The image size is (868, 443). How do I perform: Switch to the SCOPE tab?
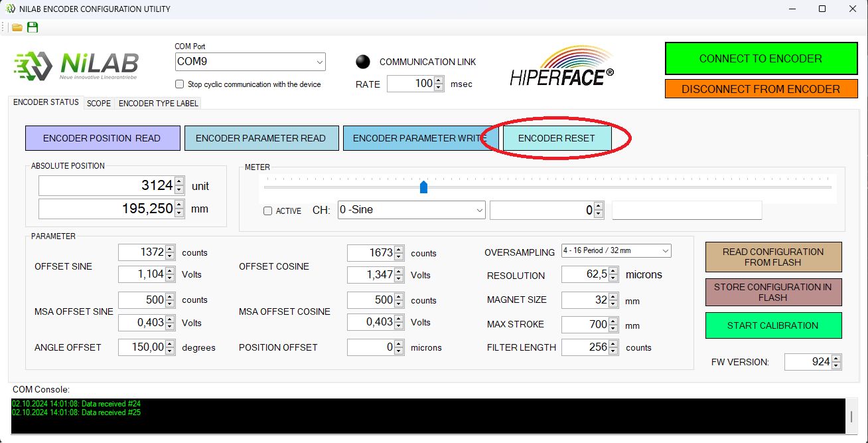98,104
